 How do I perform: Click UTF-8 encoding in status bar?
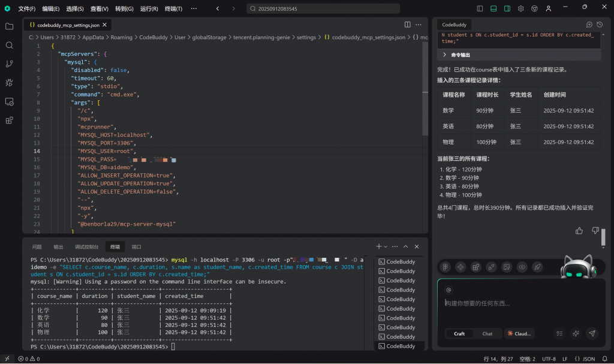549,359
